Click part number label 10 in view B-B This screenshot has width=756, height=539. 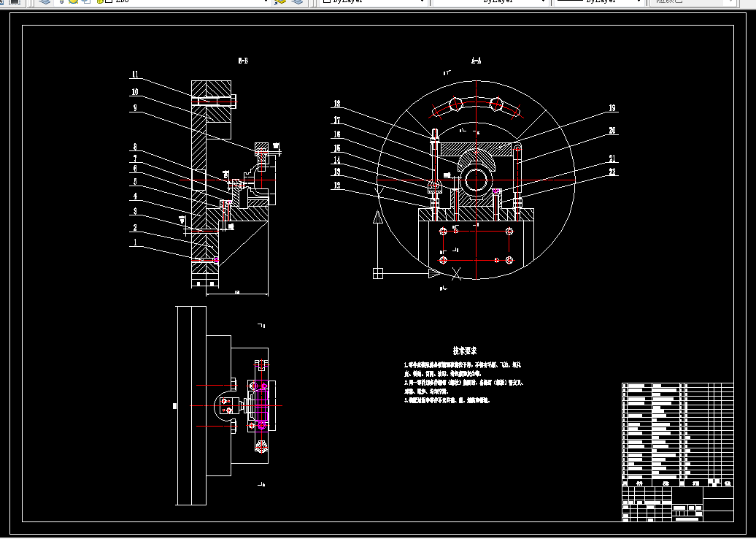click(135, 92)
